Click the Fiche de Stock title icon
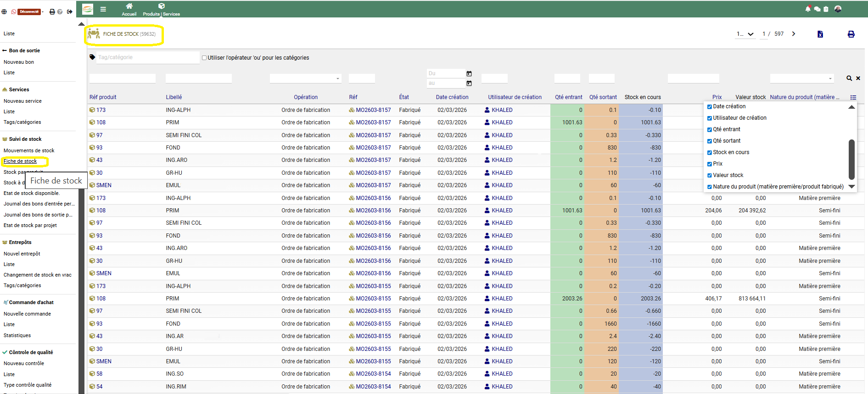The image size is (868, 394). [94, 33]
